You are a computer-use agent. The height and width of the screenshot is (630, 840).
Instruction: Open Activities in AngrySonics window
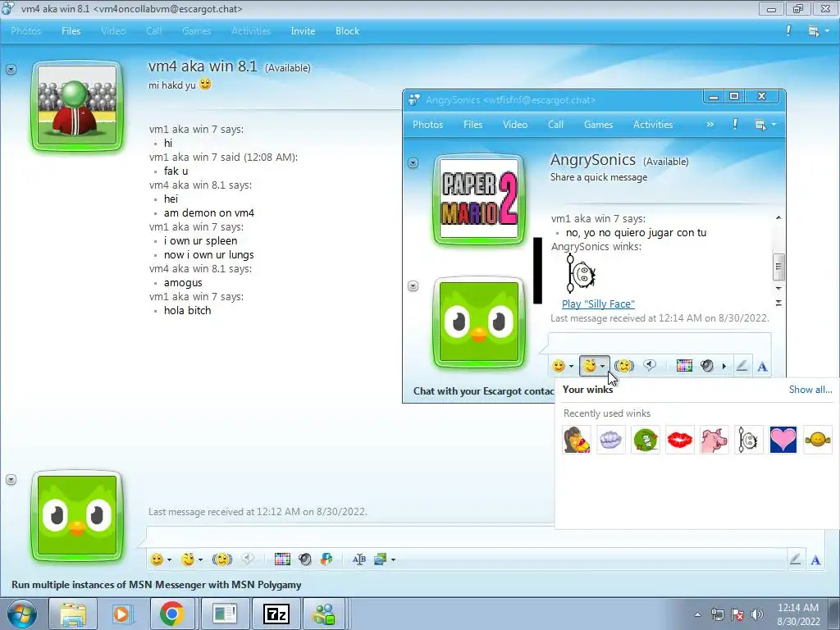pyautogui.click(x=653, y=125)
